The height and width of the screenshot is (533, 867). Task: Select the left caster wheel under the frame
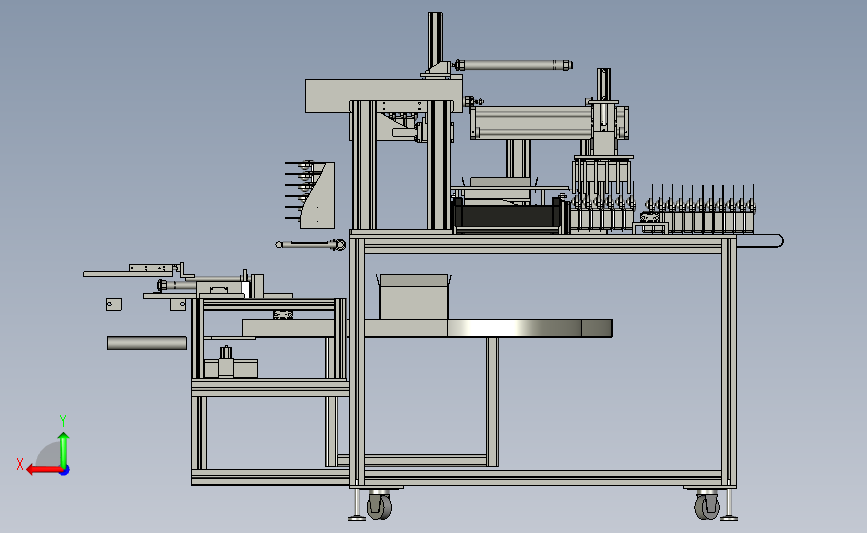click(379, 505)
